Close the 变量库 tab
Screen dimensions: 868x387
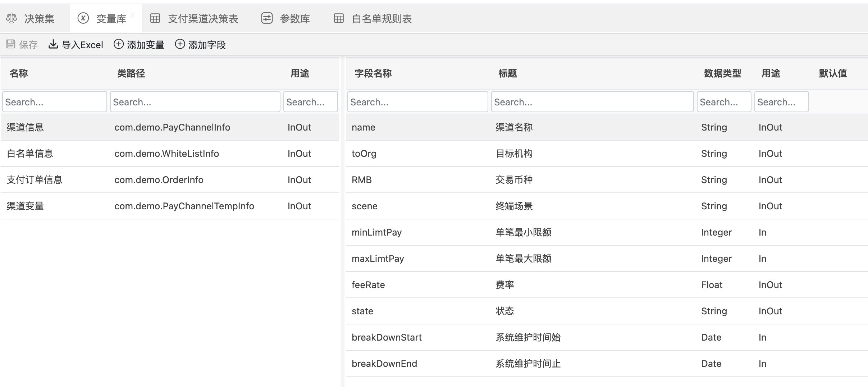point(133,15)
